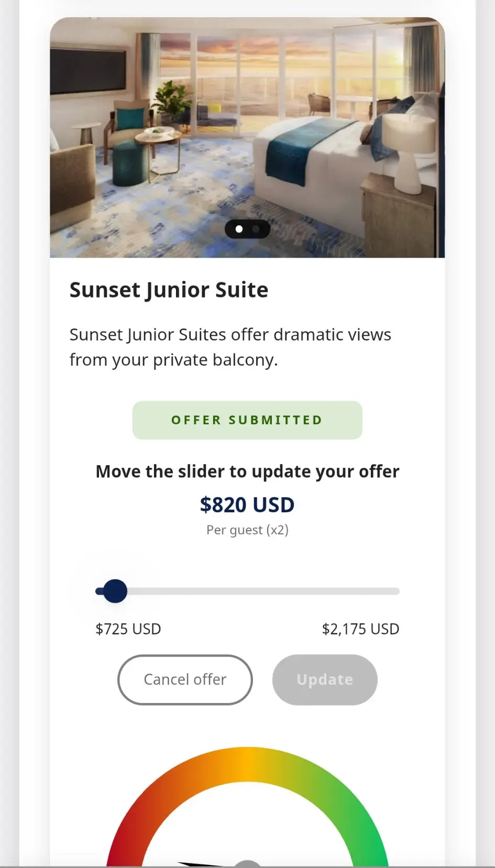Viewport: 495px width, 868px height.
Task: Click the 'Move the slider' instruction heading
Action: pos(247,471)
